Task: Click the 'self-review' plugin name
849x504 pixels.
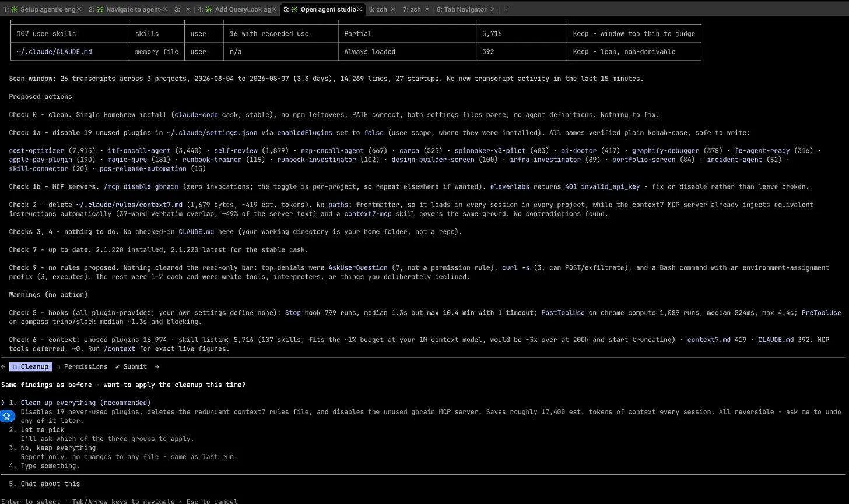Action: (x=236, y=151)
